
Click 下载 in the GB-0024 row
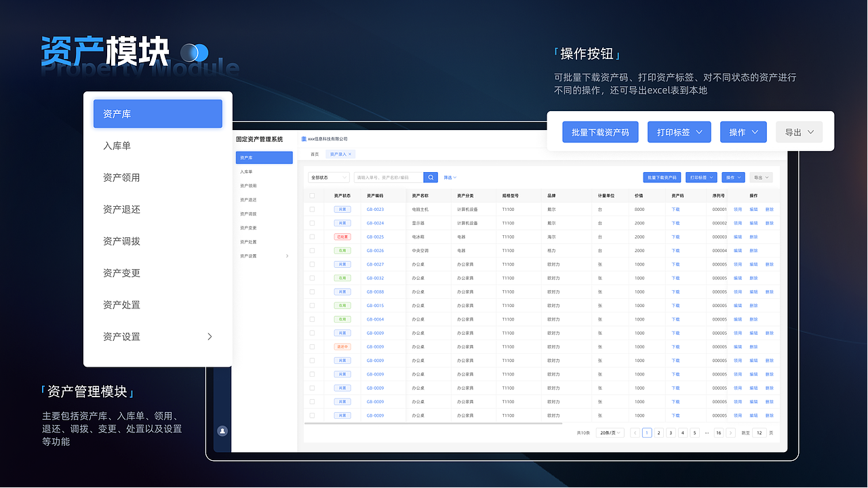click(675, 223)
